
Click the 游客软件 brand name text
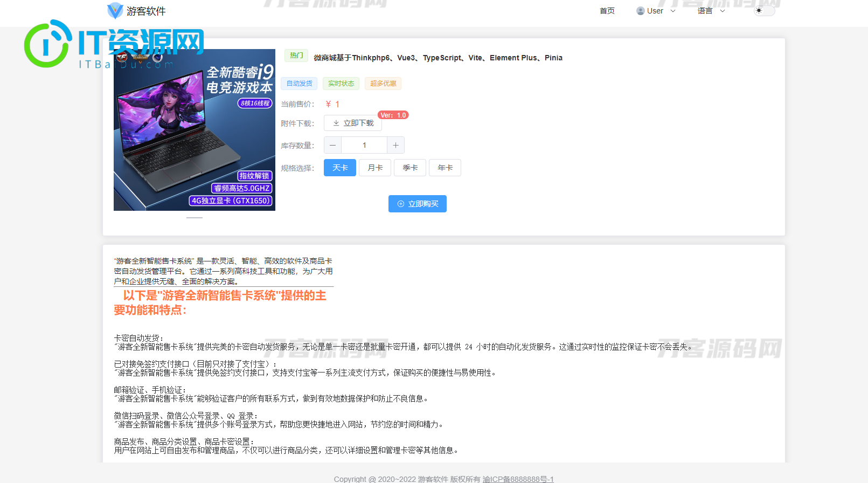point(146,11)
